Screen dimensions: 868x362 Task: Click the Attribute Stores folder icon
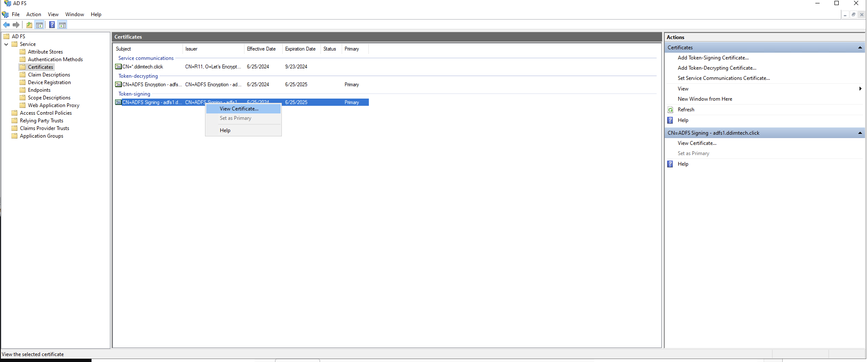click(22, 52)
